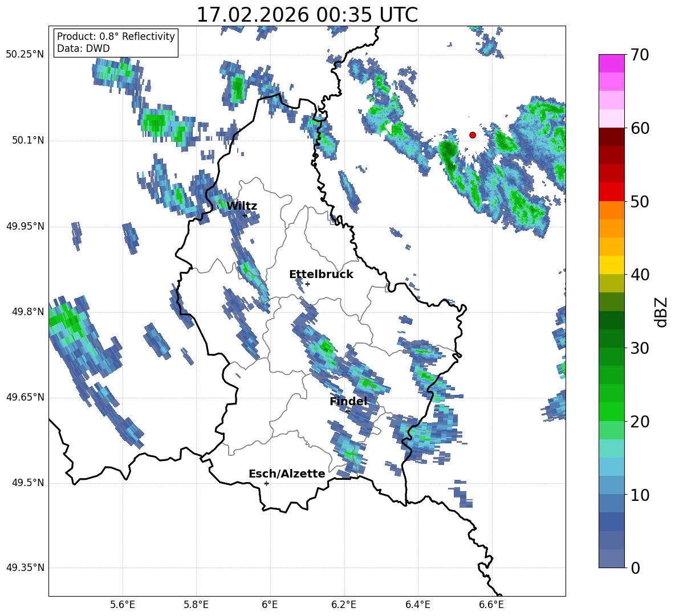
Task: Click the 49.95°N latitude label
Action: tap(25, 226)
